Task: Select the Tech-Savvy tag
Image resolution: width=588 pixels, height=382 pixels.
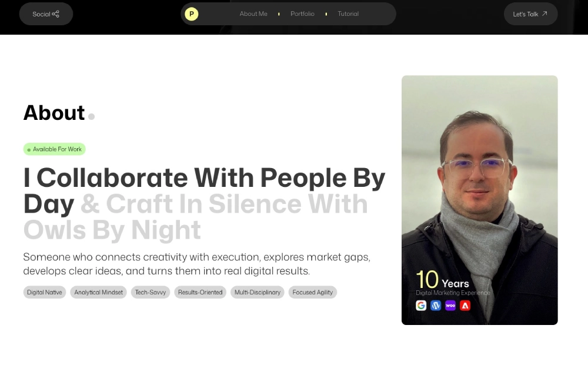Action: click(151, 292)
